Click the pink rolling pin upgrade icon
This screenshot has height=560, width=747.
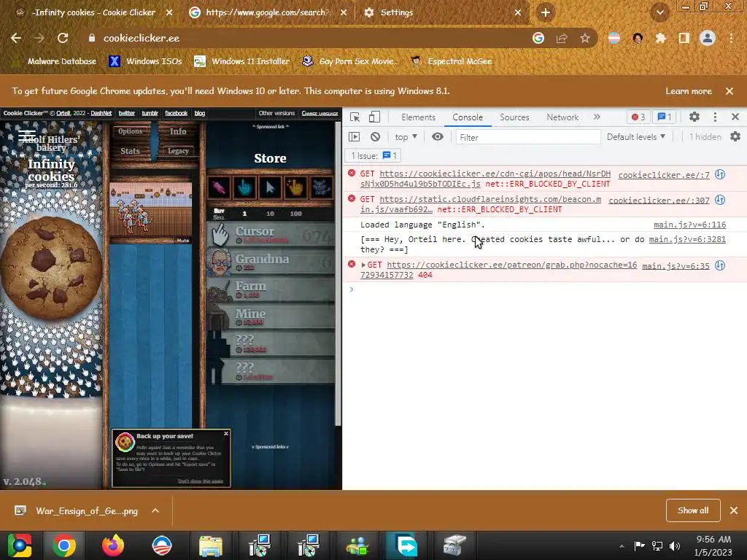pos(219,187)
